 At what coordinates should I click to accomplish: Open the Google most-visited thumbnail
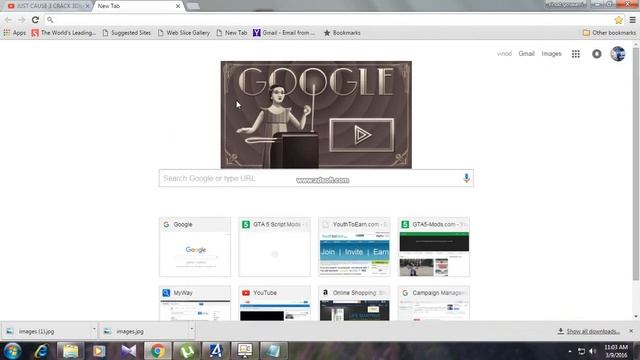click(195, 247)
